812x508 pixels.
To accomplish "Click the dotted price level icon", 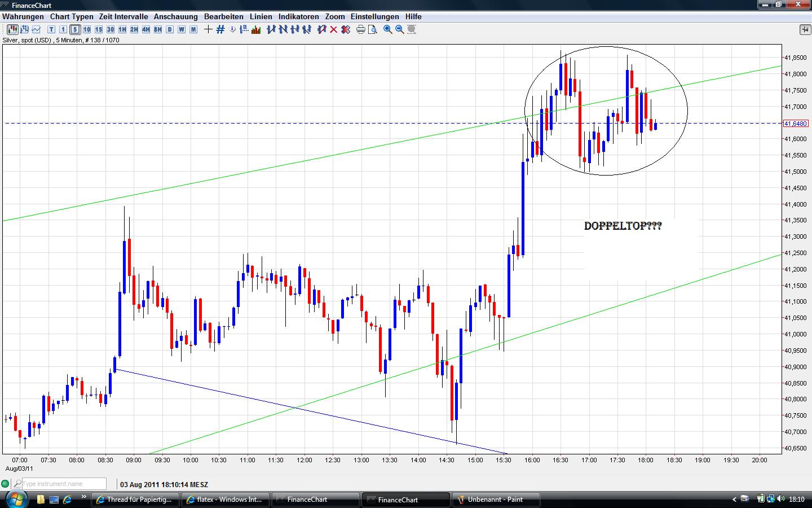I will [244, 29].
